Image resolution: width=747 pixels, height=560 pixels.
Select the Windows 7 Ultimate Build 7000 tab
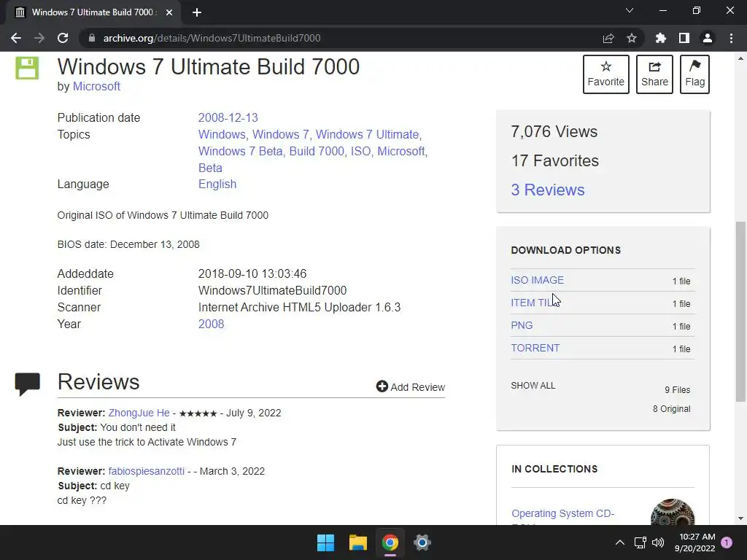93,12
